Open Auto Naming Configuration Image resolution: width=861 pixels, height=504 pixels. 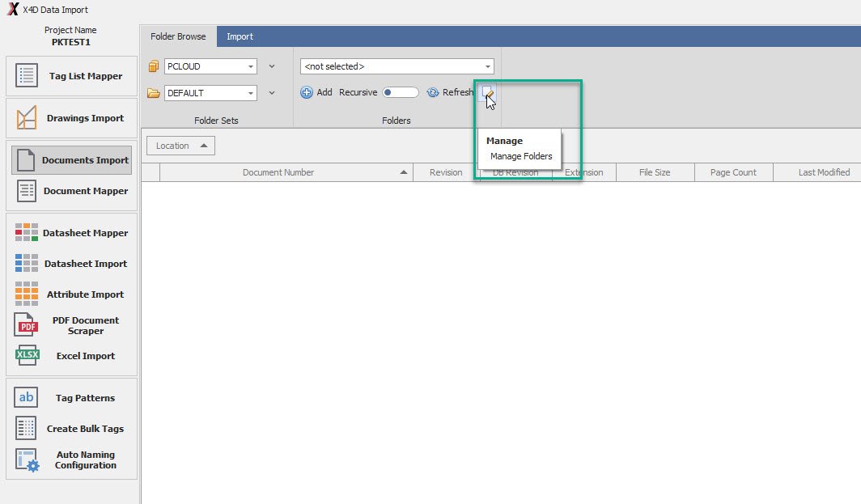point(71,460)
